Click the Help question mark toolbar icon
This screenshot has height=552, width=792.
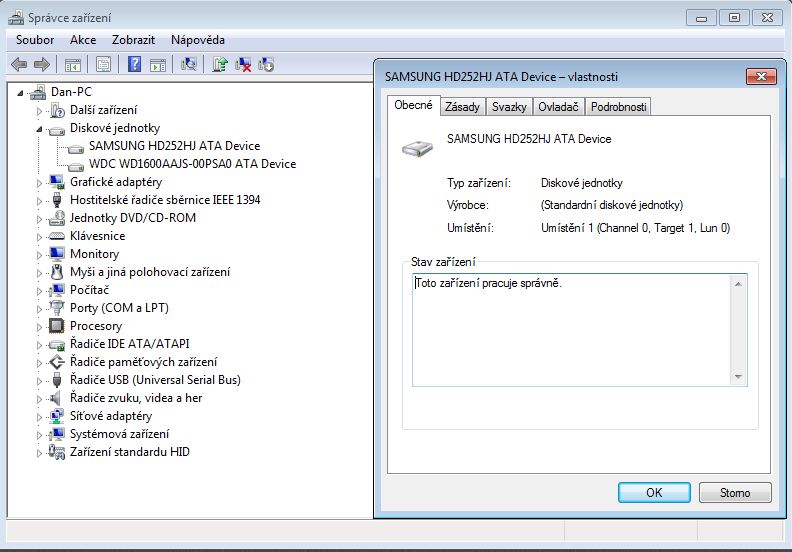(x=134, y=64)
